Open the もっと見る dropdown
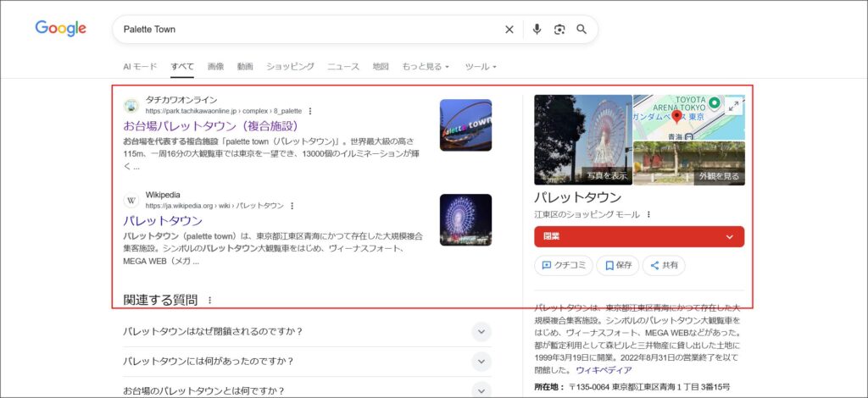 coord(426,66)
